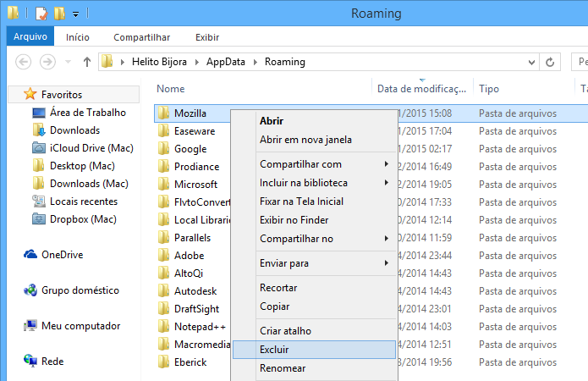This screenshot has height=381, width=588.
Task: Select the DraftSight folder name
Action: pyautogui.click(x=196, y=308)
